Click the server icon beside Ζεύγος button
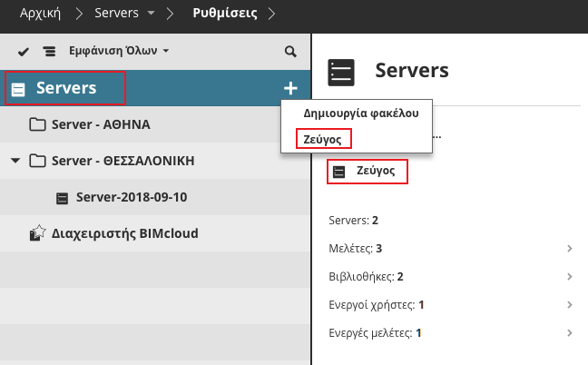The width and height of the screenshot is (588, 365). tap(339, 171)
